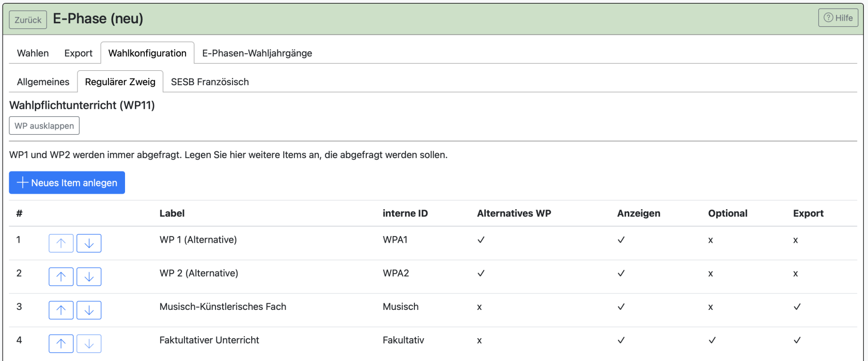Image resolution: width=868 pixels, height=361 pixels.
Task: Go back with the Zurück button
Action: 28,20
